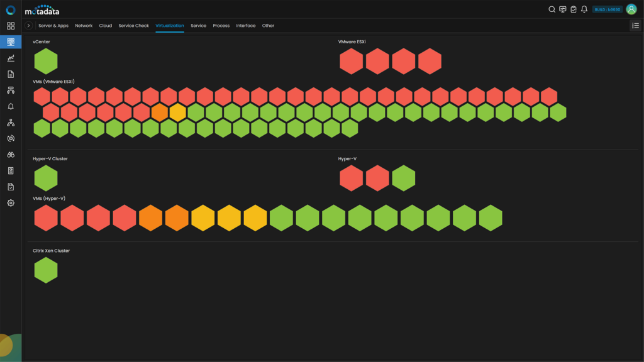
Task: Open the log viewer icon in the sidebar
Action: click(x=10, y=170)
